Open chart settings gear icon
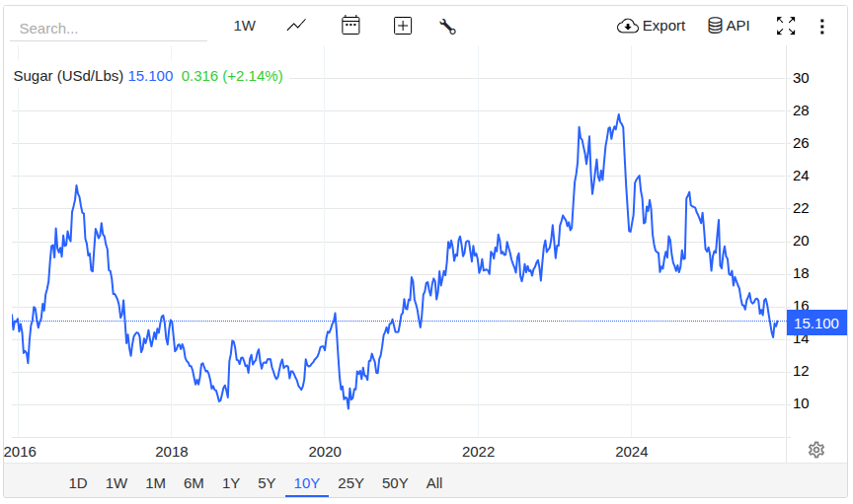This screenshot has height=504, width=853. (816, 450)
